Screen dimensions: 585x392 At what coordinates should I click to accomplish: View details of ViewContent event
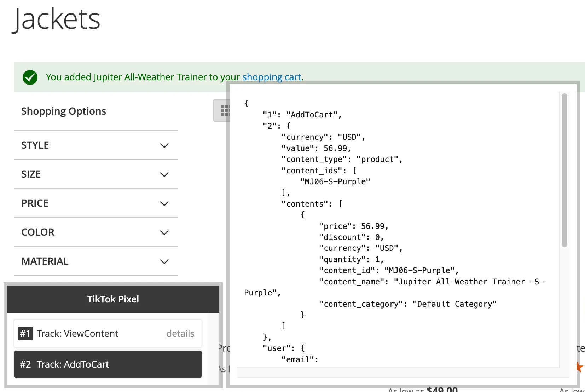click(180, 333)
